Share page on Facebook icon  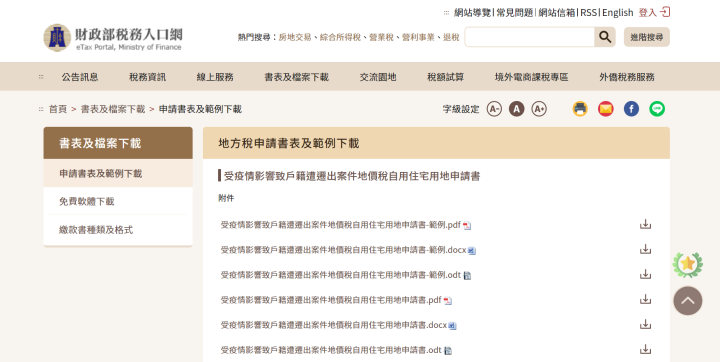pyautogui.click(x=631, y=109)
